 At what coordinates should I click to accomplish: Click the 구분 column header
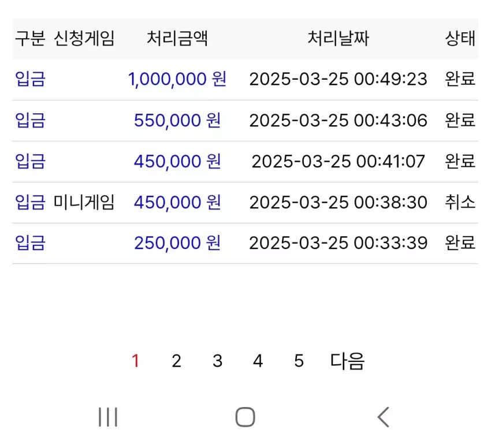coord(30,39)
